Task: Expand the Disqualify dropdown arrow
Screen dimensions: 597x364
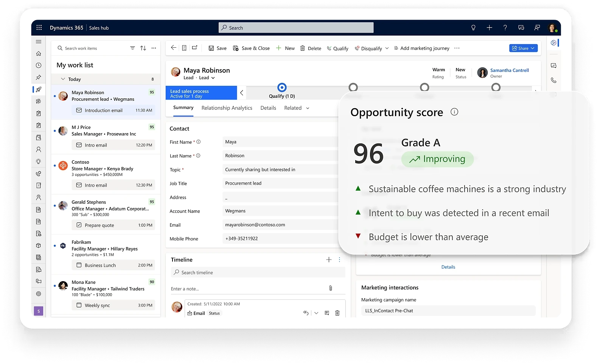Action: (x=387, y=48)
